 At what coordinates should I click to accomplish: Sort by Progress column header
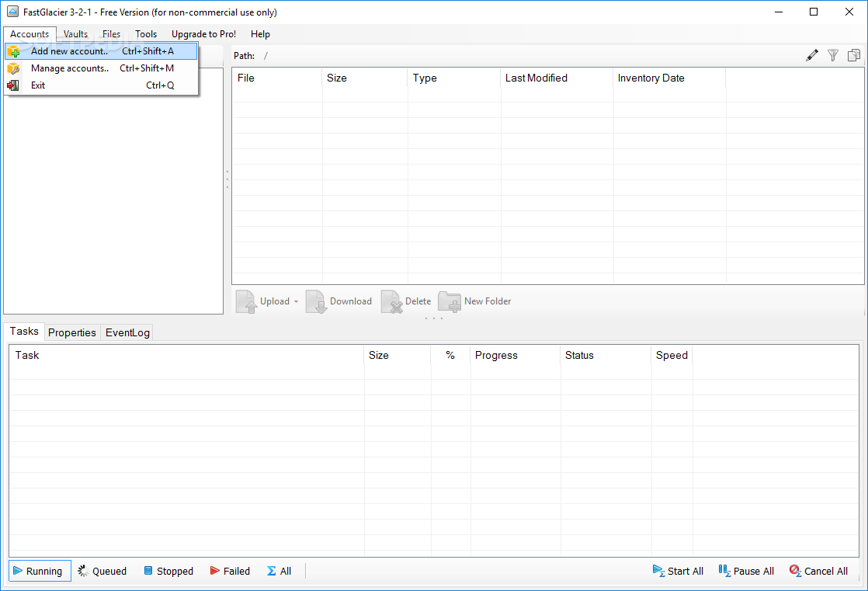click(x=516, y=356)
